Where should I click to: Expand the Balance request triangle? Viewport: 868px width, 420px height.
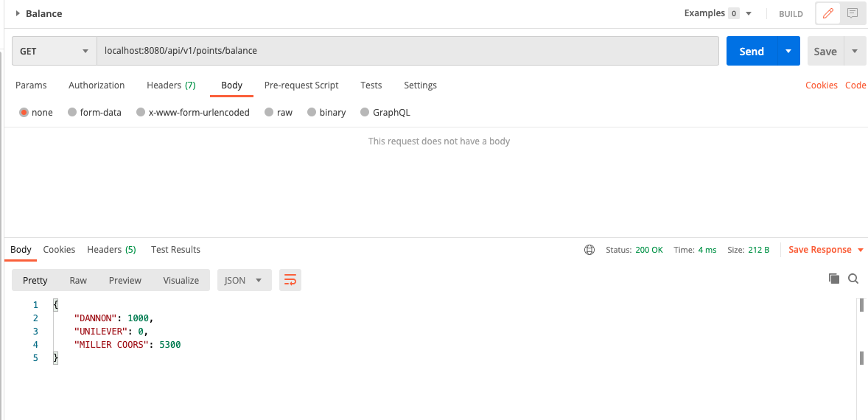18,13
